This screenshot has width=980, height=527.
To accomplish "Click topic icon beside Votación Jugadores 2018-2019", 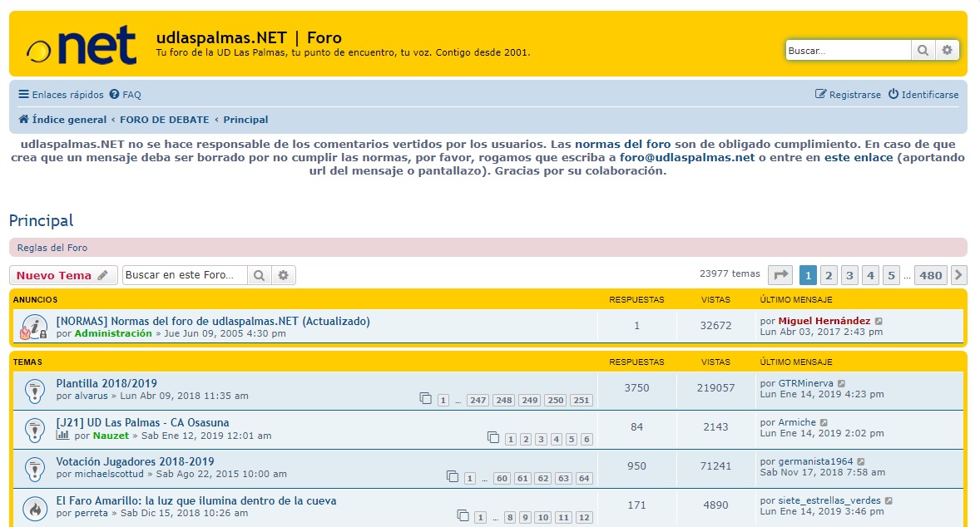I will point(35,468).
